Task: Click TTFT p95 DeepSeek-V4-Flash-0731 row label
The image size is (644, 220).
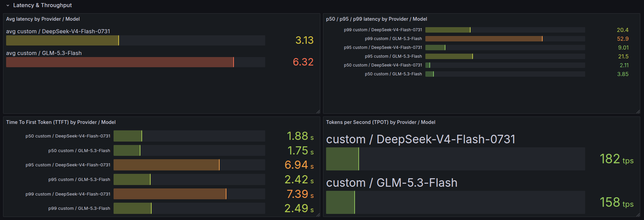Action: click(x=68, y=165)
